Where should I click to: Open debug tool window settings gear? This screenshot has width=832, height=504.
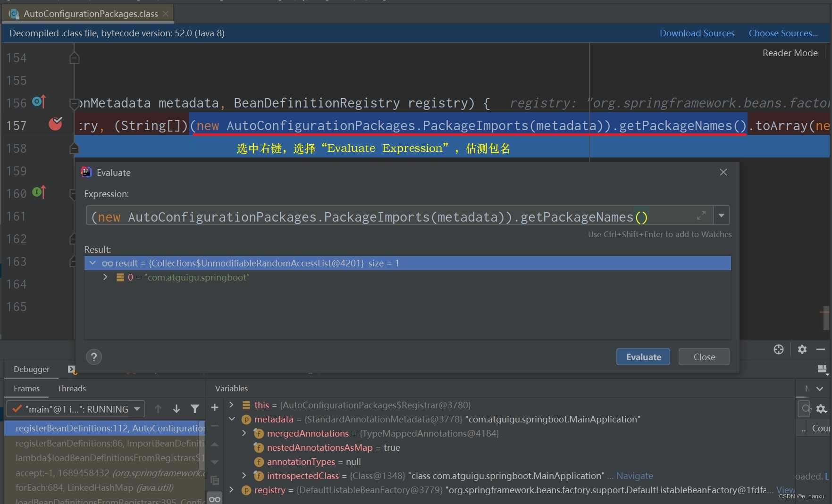click(x=802, y=349)
